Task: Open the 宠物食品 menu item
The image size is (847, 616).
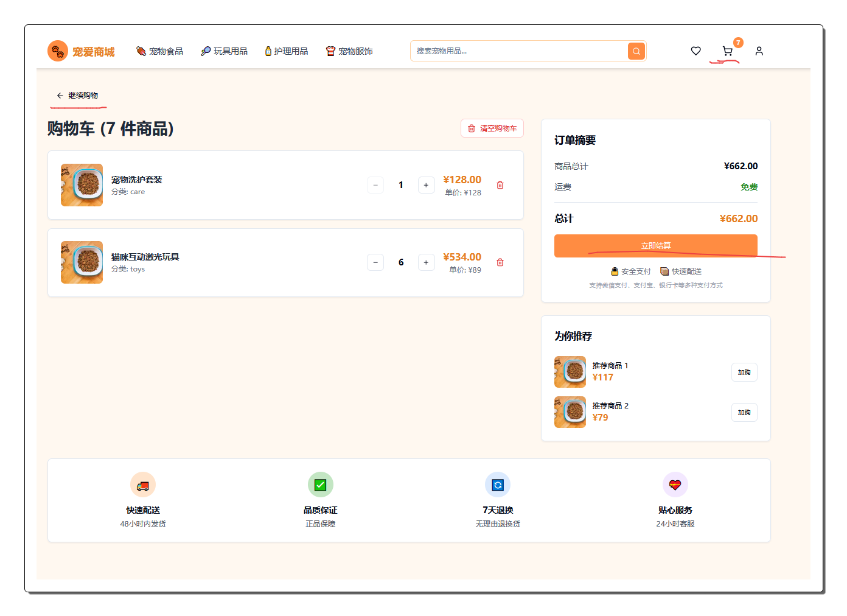Action: (159, 51)
